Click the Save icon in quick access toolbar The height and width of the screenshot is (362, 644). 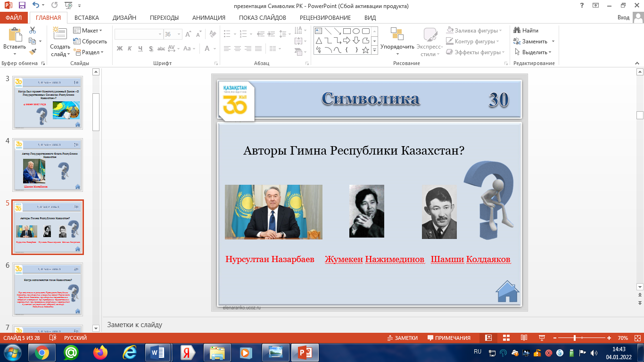pyautogui.click(x=22, y=6)
